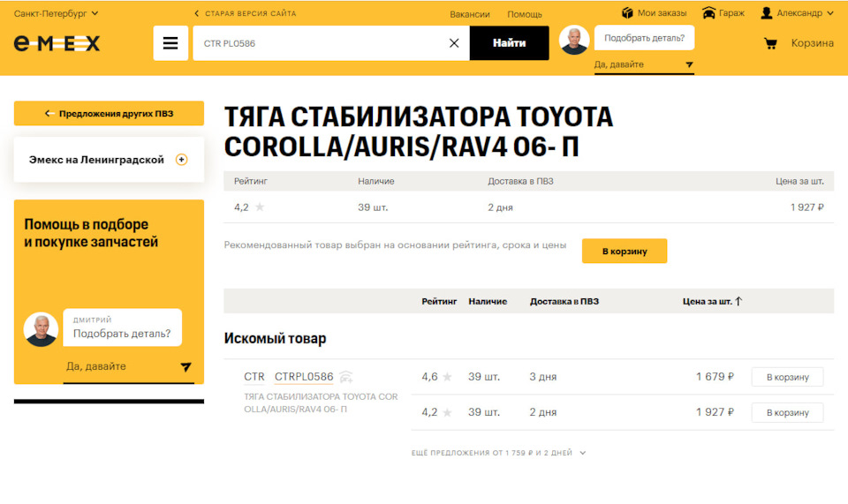The width and height of the screenshot is (848, 504).
Task: Click the 3 дня delivery value
Action: [543, 377]
